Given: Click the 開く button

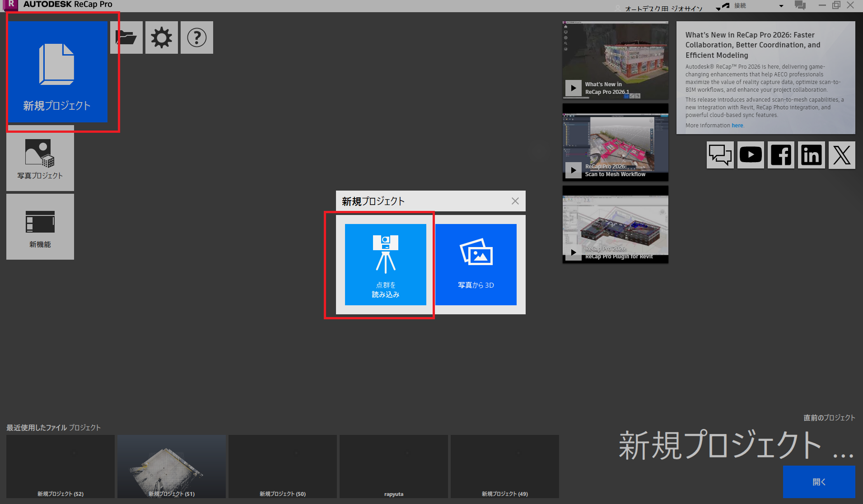Looking at the screenshot, I should (x=819, y=482).
